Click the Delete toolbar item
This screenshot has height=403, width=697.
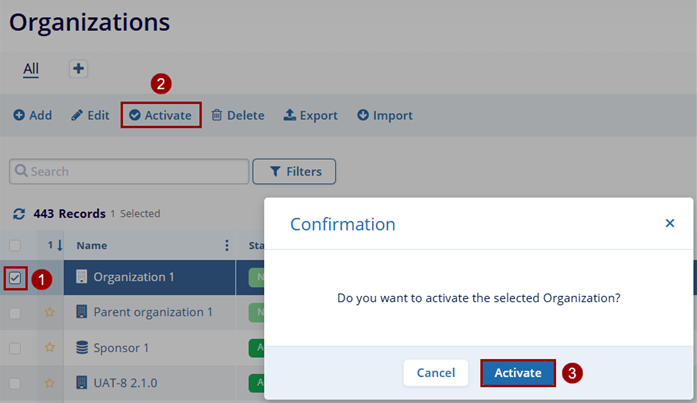(x=237, y=116)
